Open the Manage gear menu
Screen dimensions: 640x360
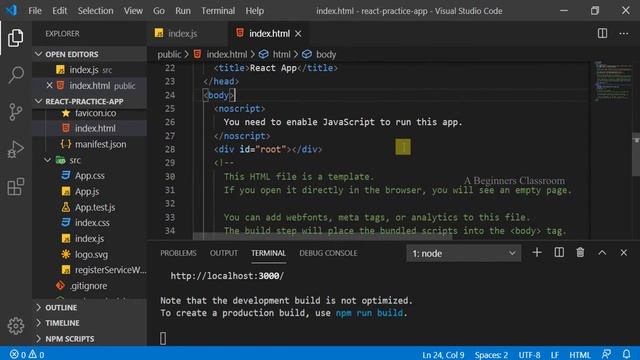[16, 326]
